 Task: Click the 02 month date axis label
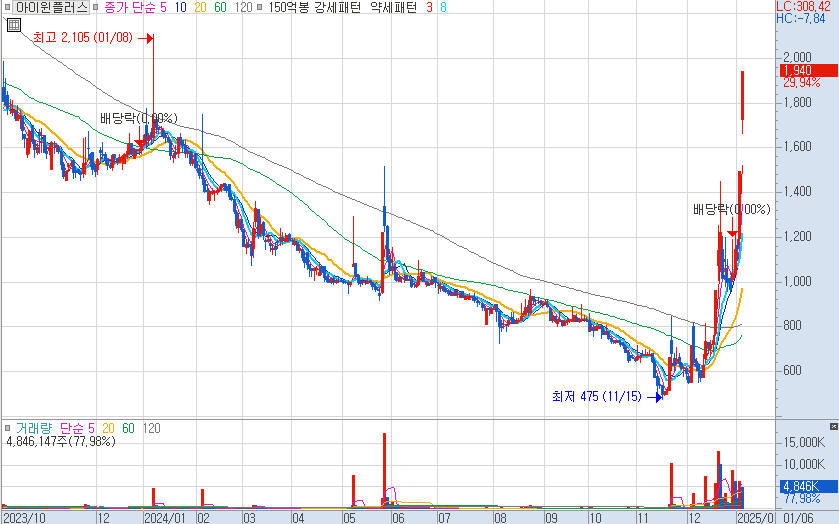(x=203, y=518)
